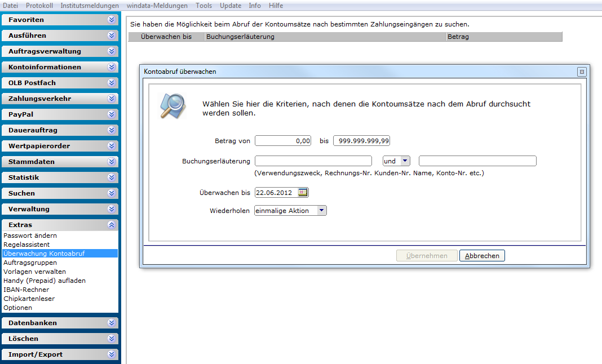Expand Datenbanken chevron icon

[x=112, y=322]
